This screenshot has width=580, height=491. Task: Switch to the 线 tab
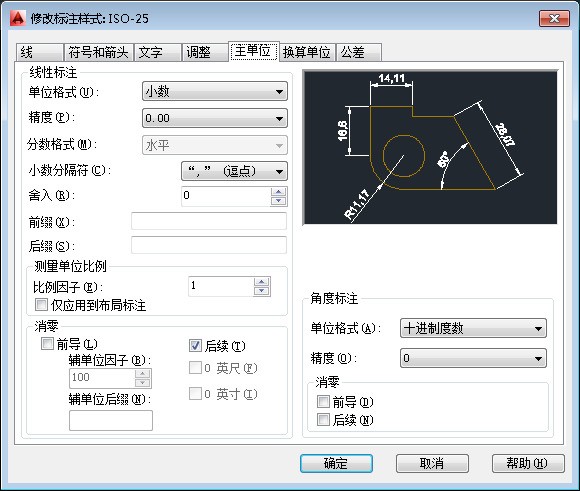pos(40,52)
